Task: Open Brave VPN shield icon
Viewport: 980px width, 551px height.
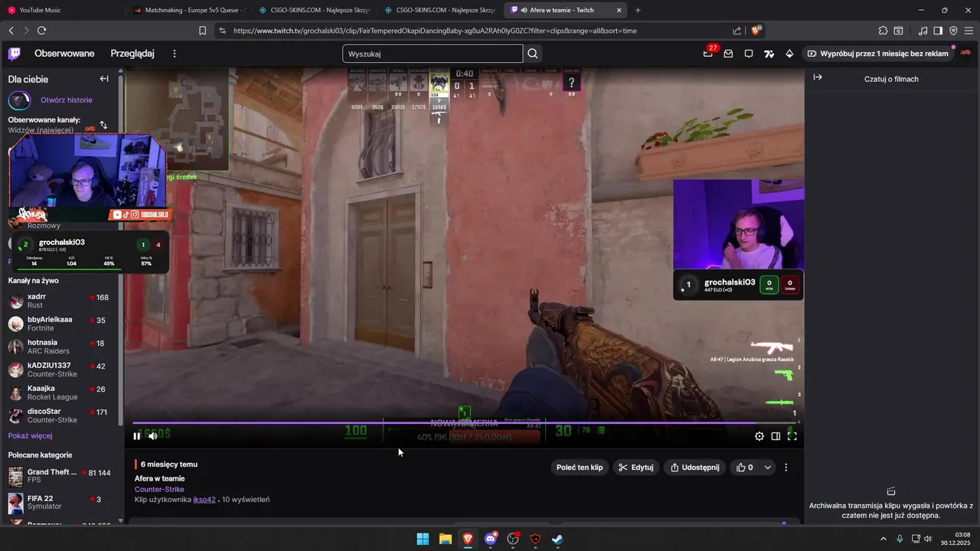Action: tap(953, 31)
